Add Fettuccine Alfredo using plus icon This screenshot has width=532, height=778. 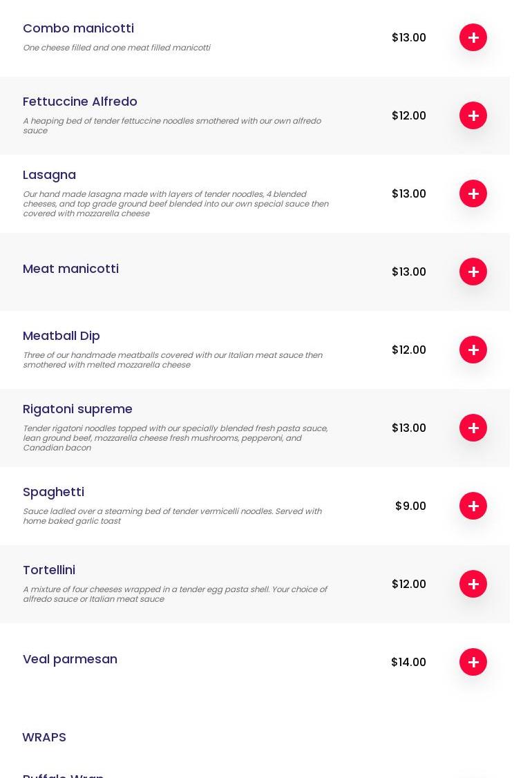coord(473,115)
